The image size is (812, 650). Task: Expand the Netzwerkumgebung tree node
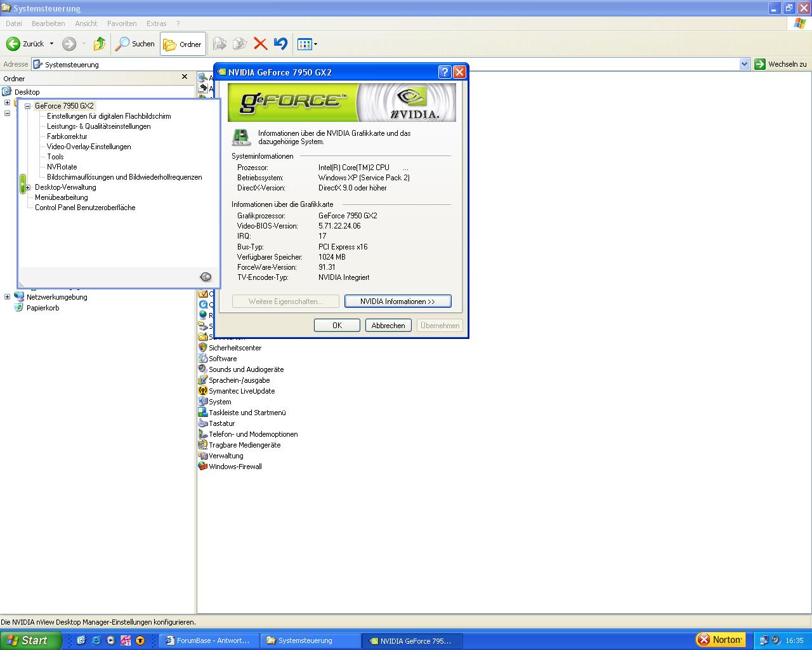coord(7,296)
